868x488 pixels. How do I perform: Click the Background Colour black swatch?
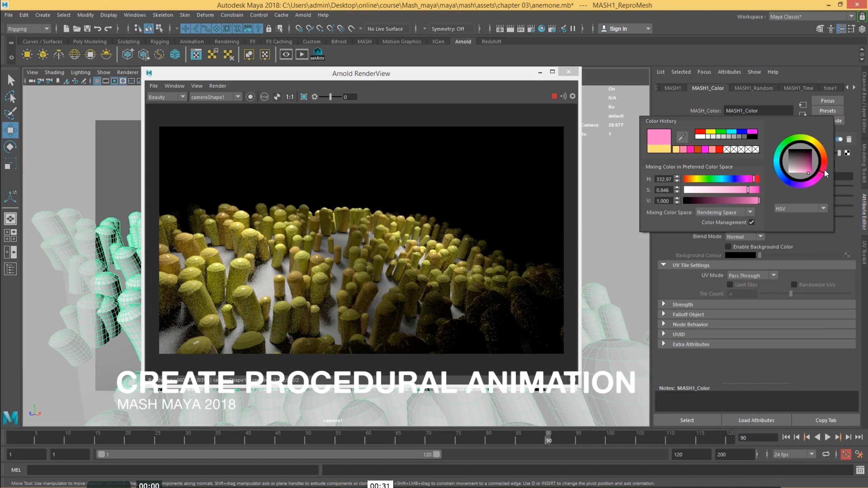[740, 255]
